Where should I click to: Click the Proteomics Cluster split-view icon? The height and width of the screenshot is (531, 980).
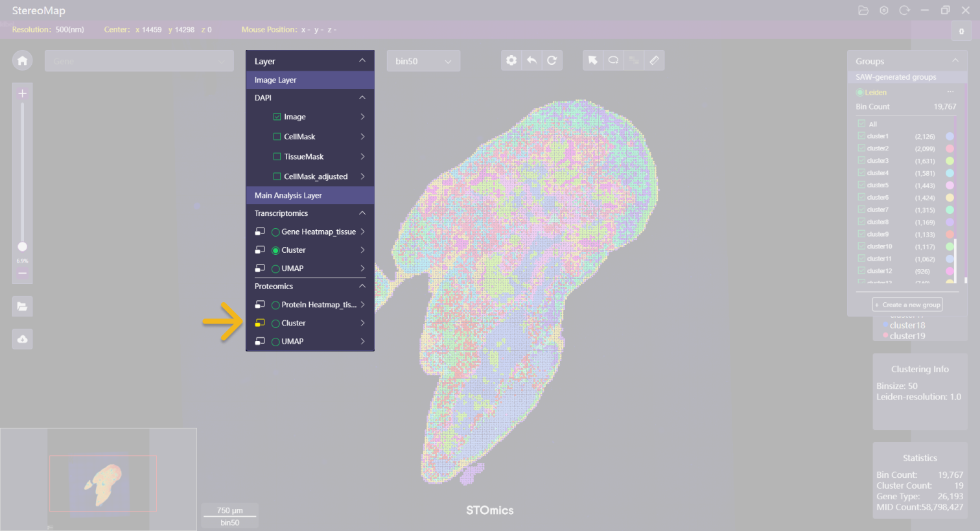260,323
